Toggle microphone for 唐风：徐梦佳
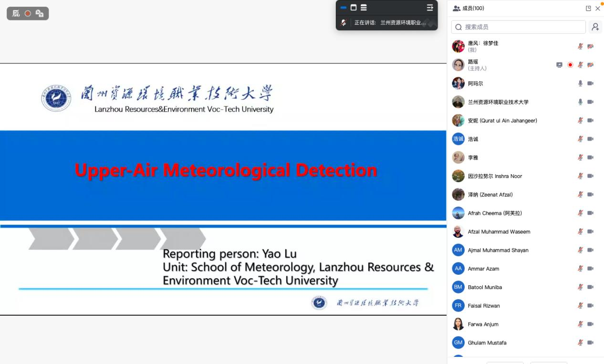 click(581, 46)
